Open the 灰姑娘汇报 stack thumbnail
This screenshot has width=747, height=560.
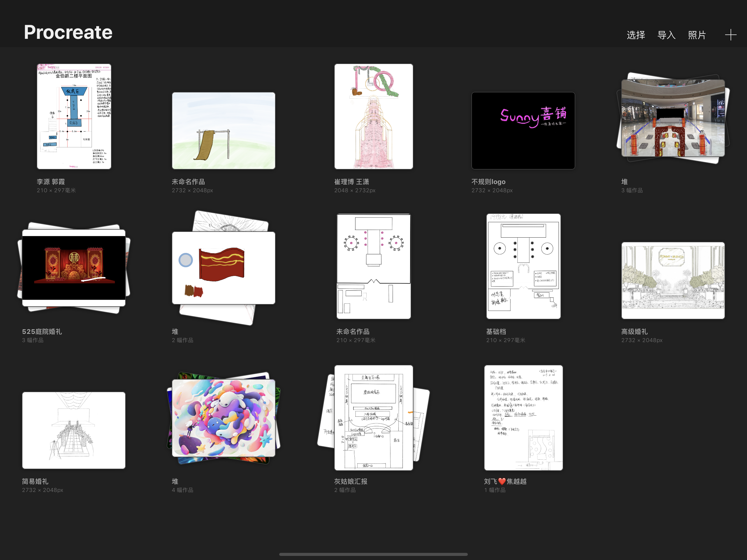[373, 418]
